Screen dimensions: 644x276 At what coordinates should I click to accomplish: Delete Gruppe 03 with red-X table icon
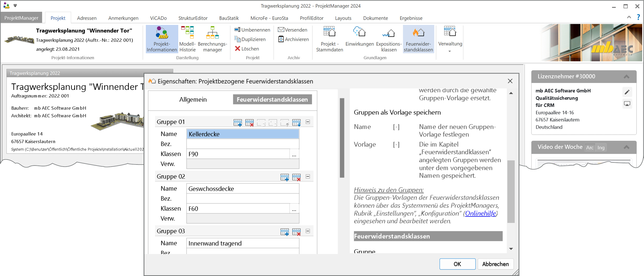tap(296, 232)
